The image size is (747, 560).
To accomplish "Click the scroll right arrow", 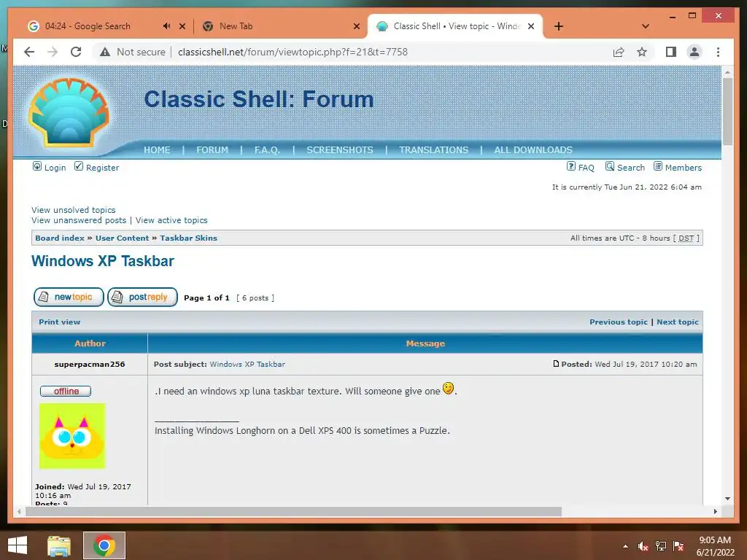I will pyautogui.click(x=715, y=511).
